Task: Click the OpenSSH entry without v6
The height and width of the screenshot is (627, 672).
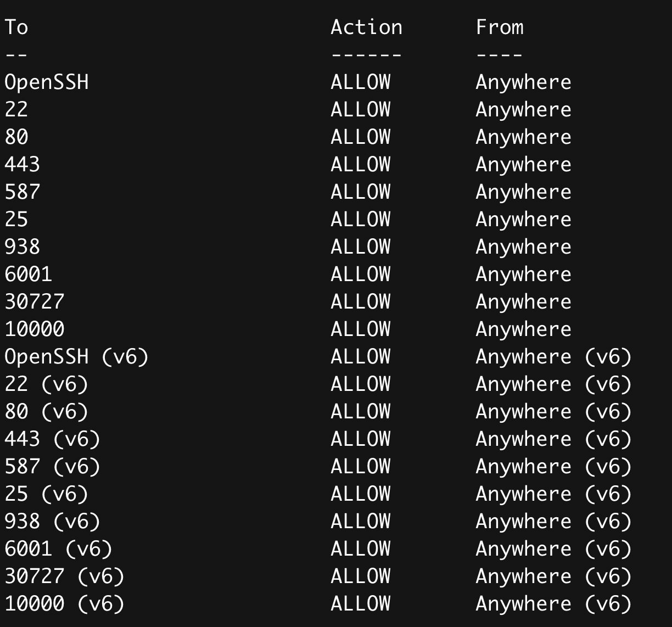Action: [47, 82]
